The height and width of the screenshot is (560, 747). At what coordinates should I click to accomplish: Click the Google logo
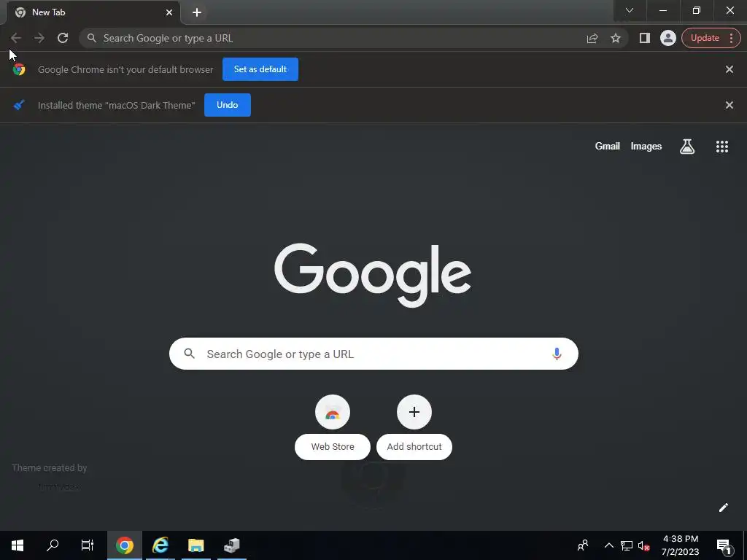tap(373, 275)
